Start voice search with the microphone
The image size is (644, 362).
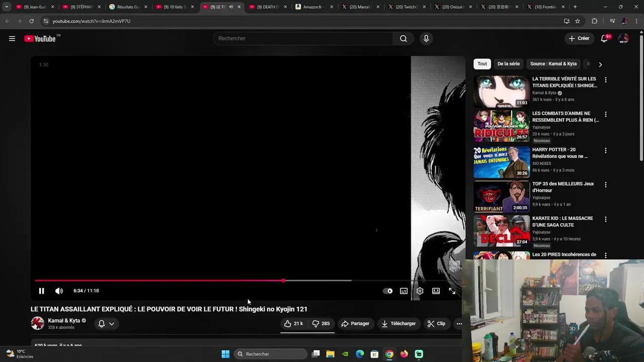tap(426, 39)
